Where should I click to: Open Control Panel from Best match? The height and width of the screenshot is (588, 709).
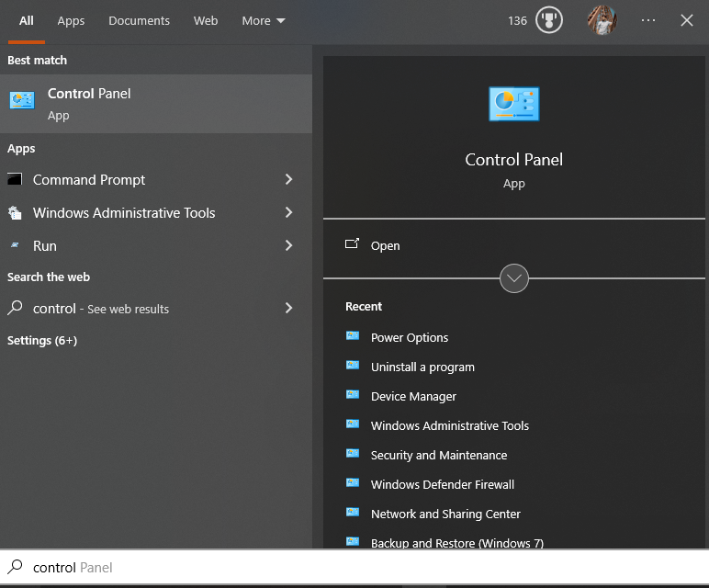tap(156, 104)
